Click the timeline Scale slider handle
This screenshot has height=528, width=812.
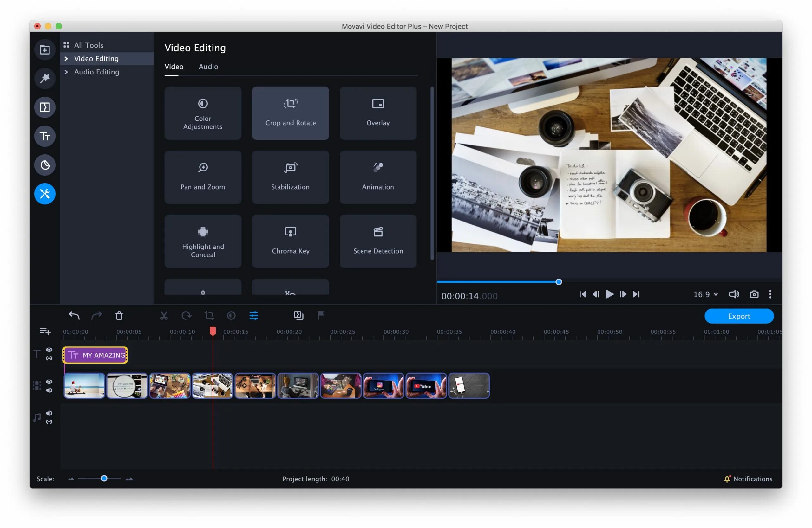pos(104,479)
